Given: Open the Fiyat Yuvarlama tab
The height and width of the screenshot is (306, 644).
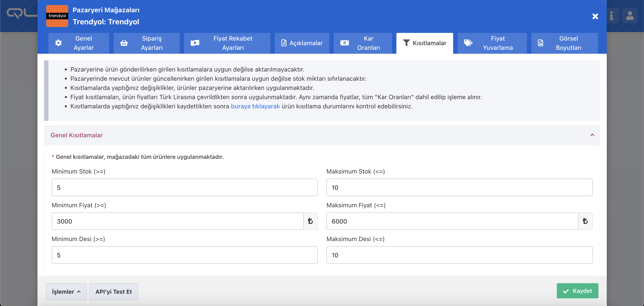Looking at the screenshot, I should point(492,43).
